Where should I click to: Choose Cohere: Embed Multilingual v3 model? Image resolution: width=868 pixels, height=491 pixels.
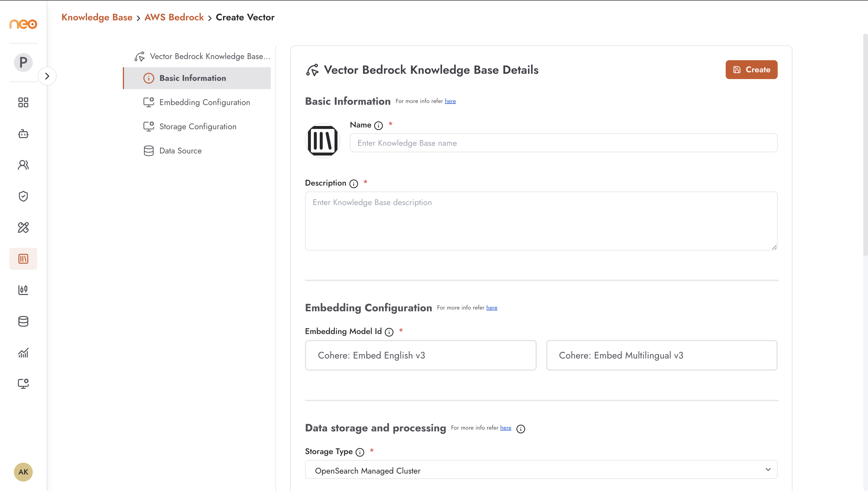click(662, 355)
